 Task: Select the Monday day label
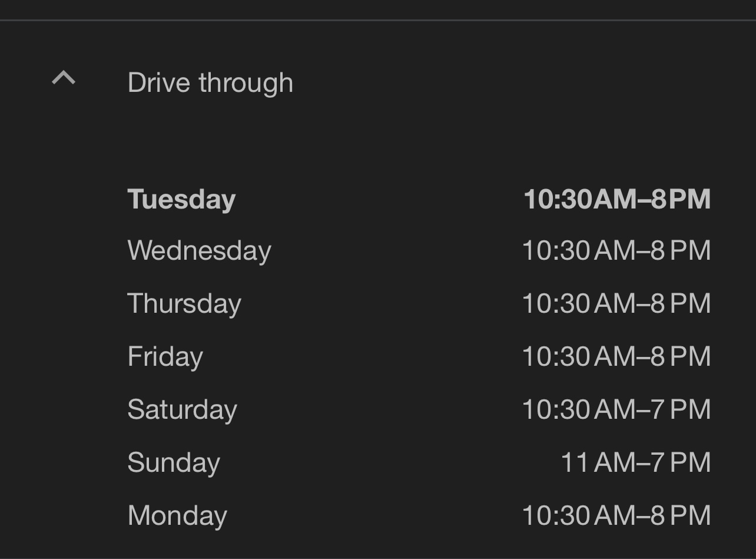[x=177, y=516]
